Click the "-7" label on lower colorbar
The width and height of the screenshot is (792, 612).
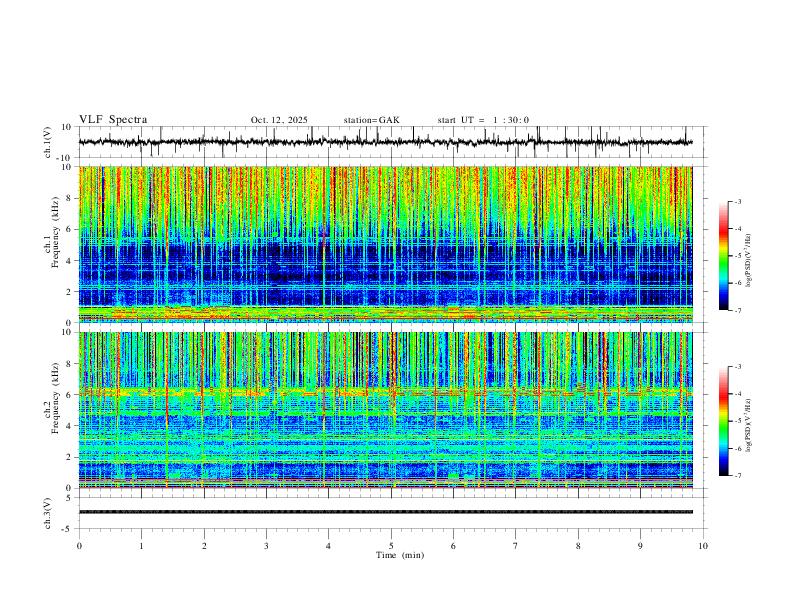[x=737, y=476]
